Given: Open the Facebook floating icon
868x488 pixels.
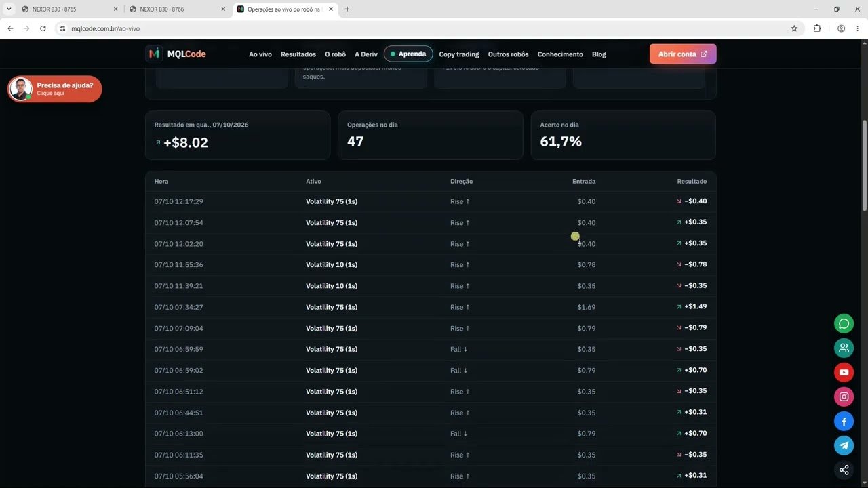Looking at the screenshot, I should click(844, 422).
